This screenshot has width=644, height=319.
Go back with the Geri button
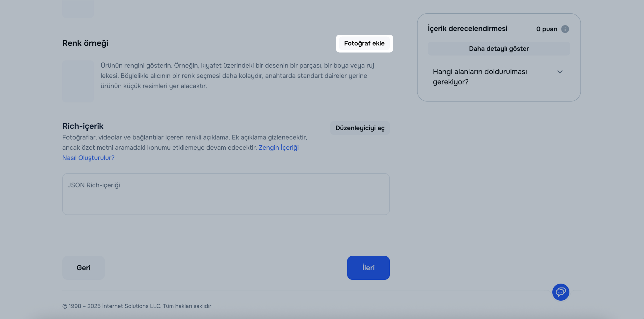[83, 267]
